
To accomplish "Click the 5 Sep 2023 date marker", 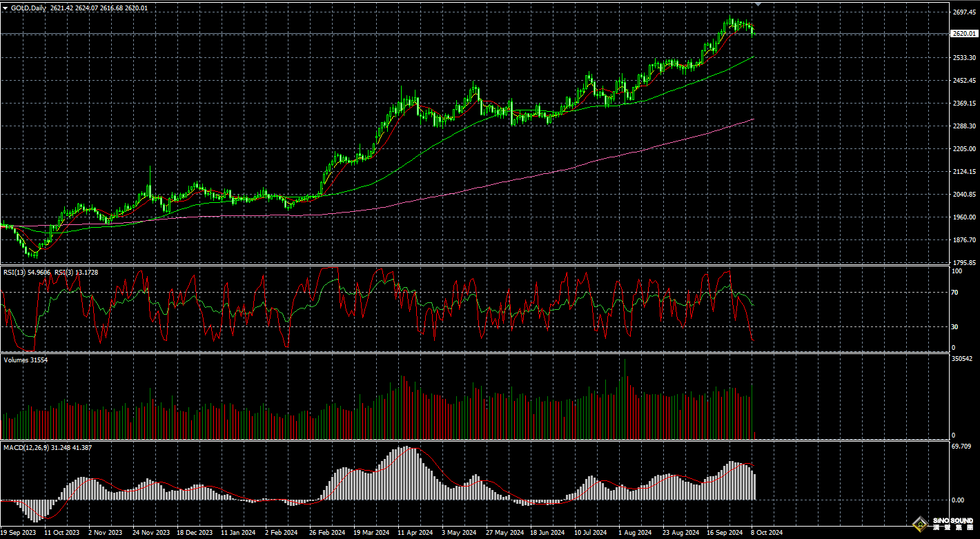I will pyautogui.click(x=19, y=533).
